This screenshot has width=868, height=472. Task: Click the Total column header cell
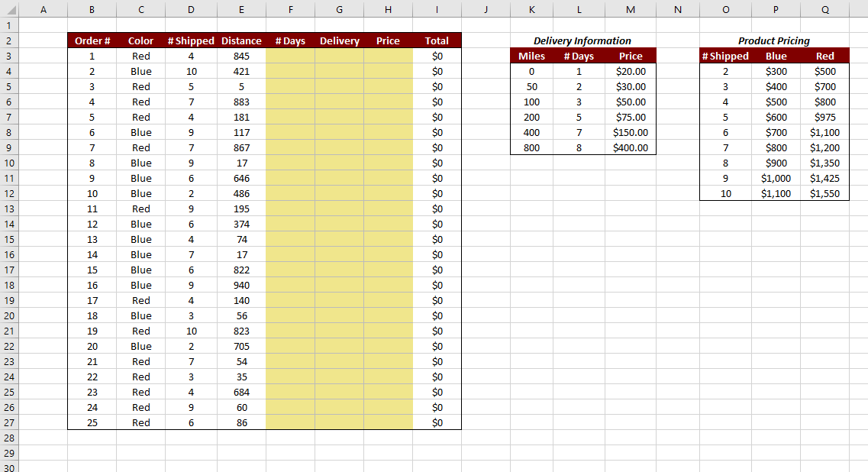point(437,40)
